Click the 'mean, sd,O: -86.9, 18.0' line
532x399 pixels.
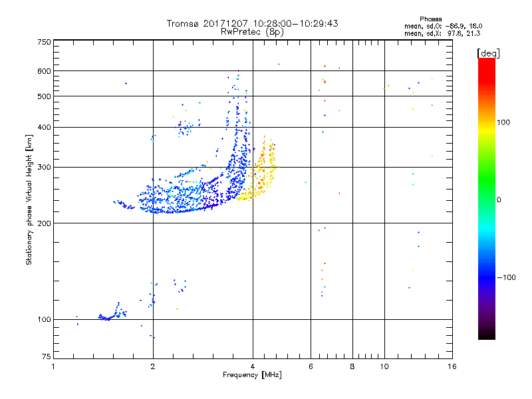tap(443, 26)
